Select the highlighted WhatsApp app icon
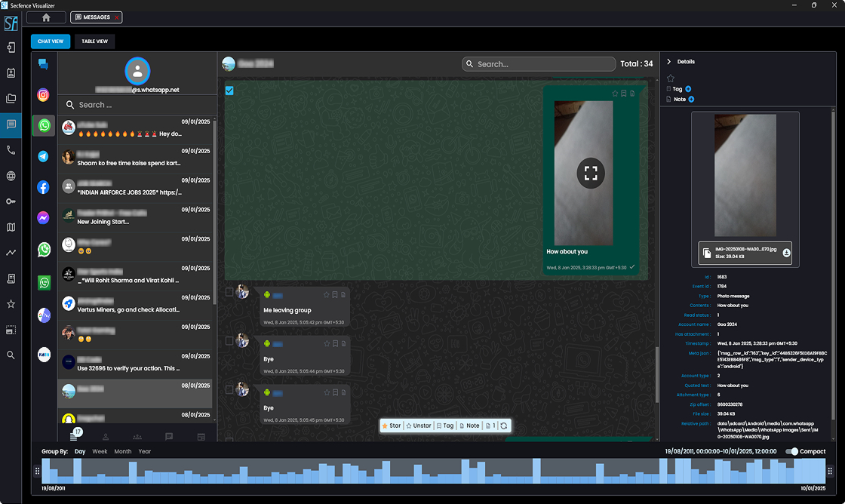Viewport: 845px width, 504px height. click(44, 125)
